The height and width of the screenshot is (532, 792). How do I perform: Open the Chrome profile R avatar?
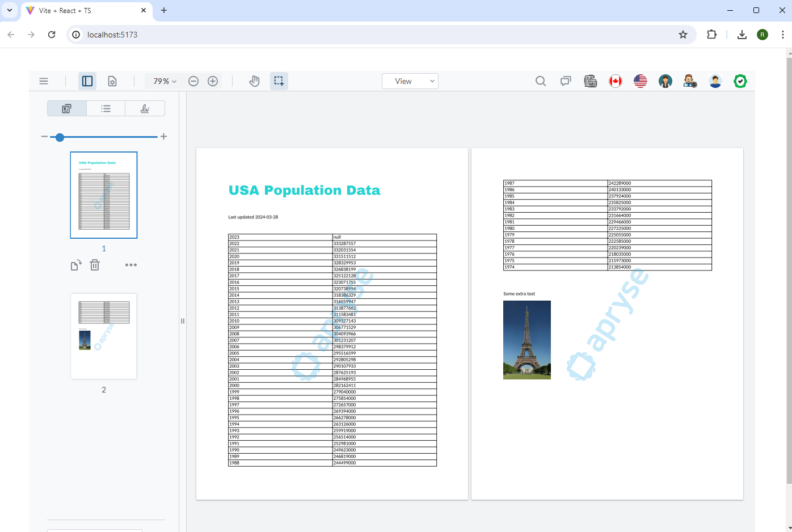(762, 35)
